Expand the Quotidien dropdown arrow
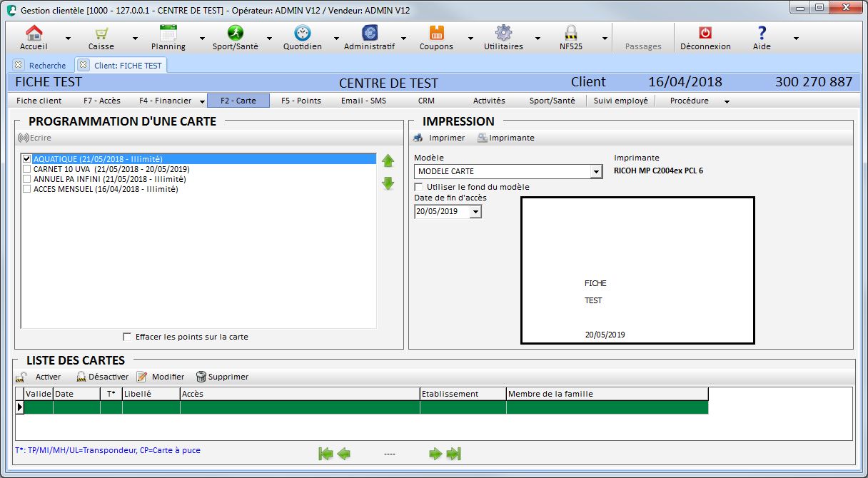The width and height of the screenshot is (868, 478). tap(336, 39)
